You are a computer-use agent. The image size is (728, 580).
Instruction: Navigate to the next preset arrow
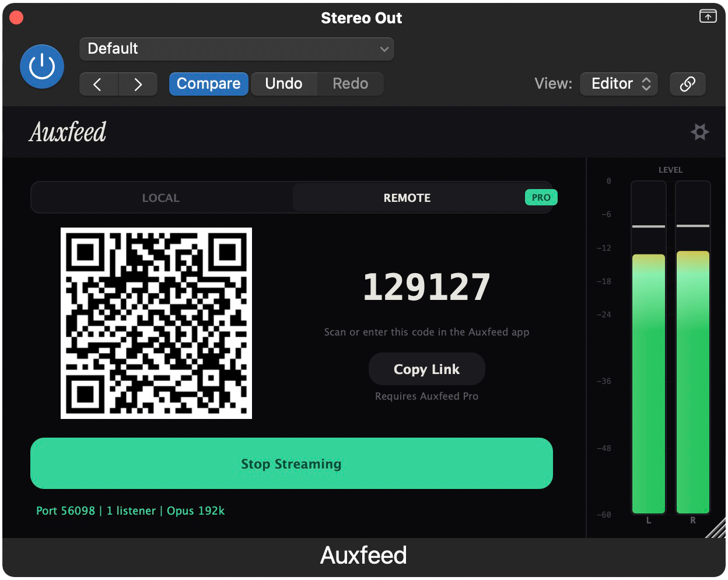point(138,83)
